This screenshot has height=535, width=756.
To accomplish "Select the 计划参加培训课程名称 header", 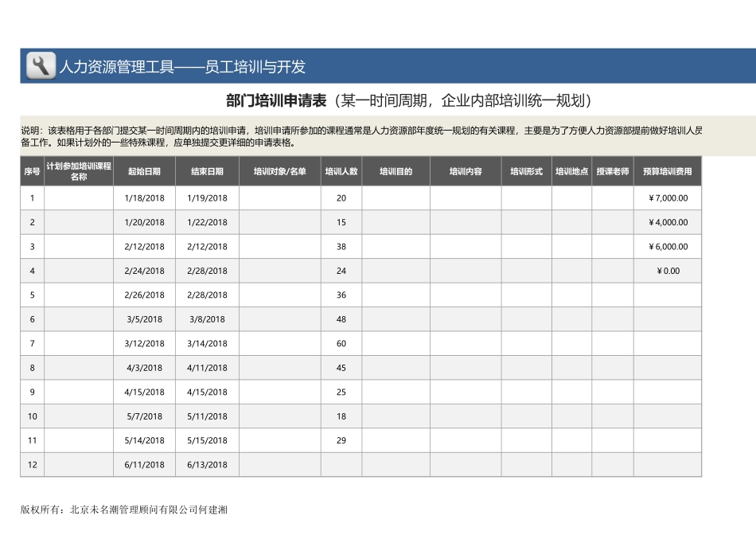I will [x=79, y=171].
